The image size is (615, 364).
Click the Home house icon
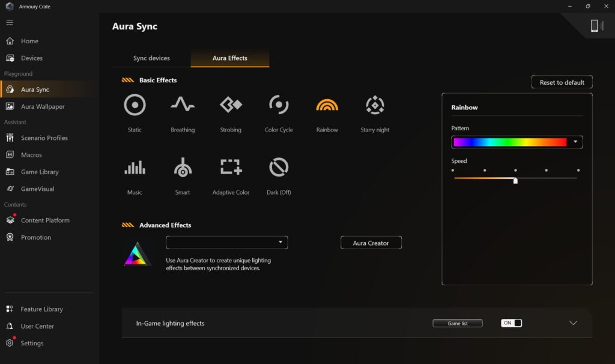[x=10, y=41]
